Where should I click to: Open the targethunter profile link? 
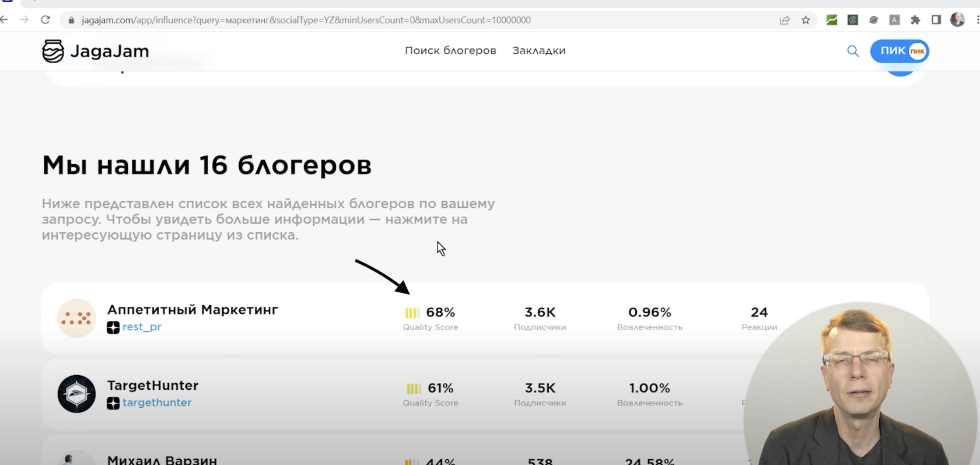pyautogui.click(x=157, y=403)
